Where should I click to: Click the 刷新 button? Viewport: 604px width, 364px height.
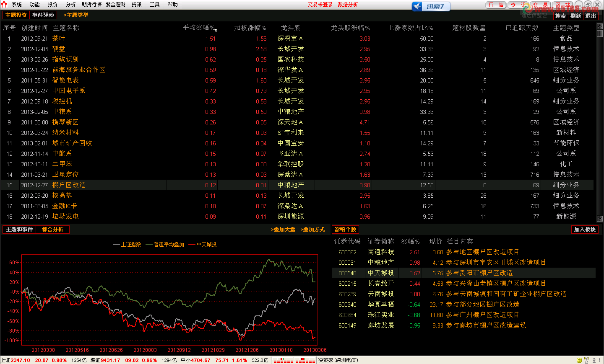click(x=575, y=16)
